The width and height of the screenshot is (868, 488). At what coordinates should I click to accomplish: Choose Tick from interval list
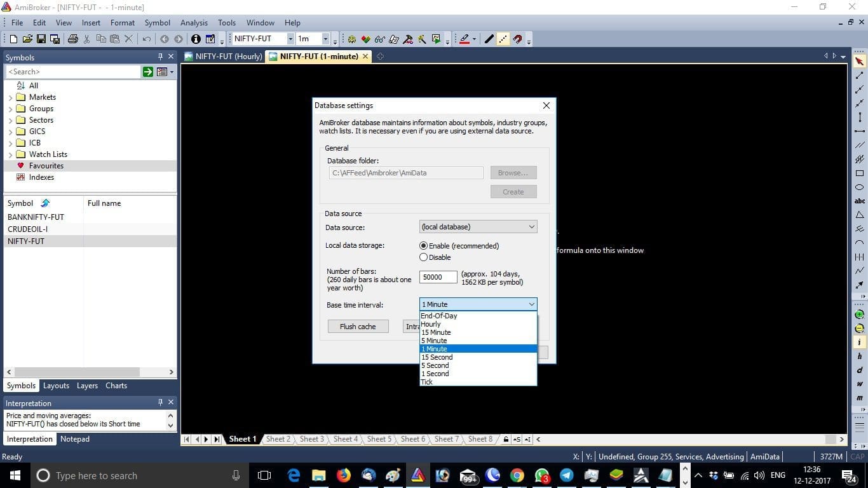[478, 382]
